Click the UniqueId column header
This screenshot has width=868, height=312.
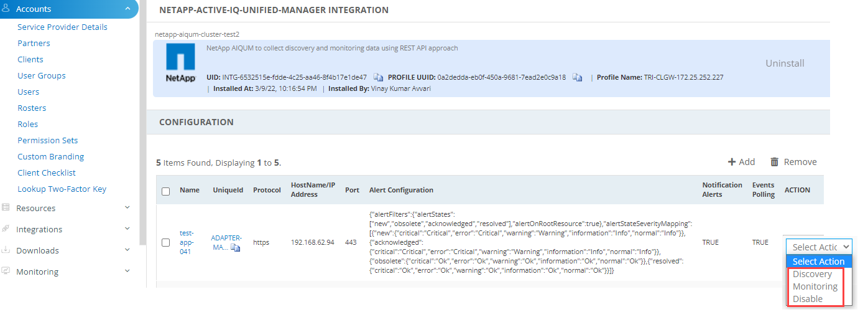pos(228,190)
